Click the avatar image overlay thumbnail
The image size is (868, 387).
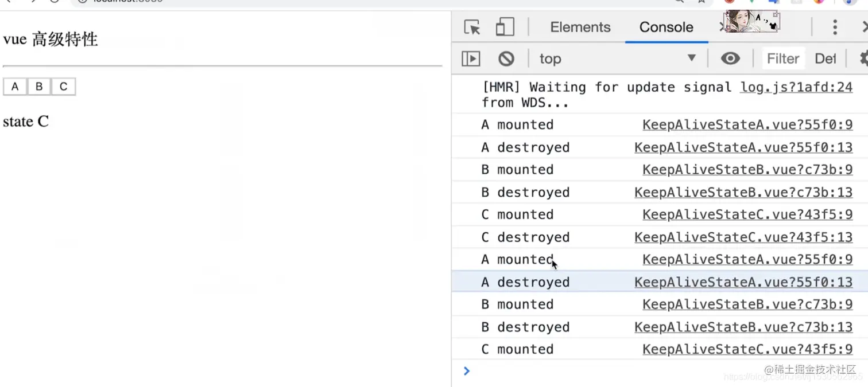point(751,22)
